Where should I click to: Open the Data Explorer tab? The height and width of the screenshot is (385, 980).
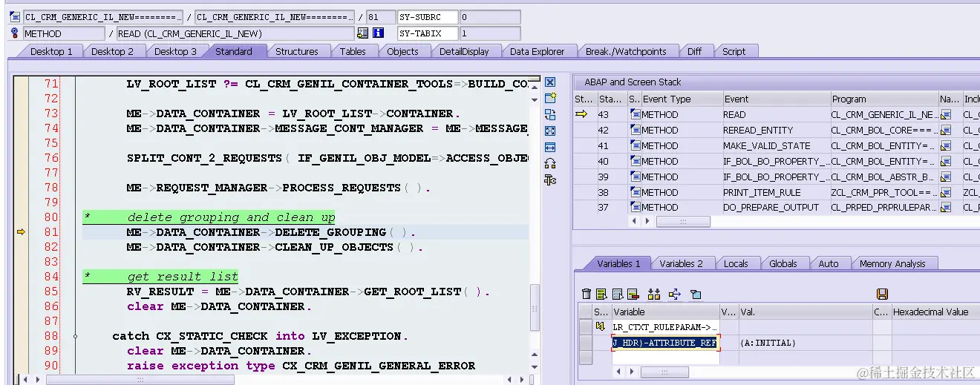tap(537, 51)
